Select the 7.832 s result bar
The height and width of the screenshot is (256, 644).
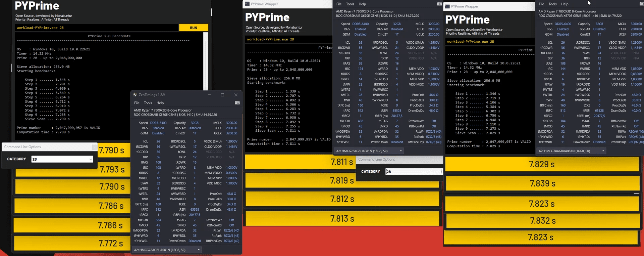[x=543, y=221]
